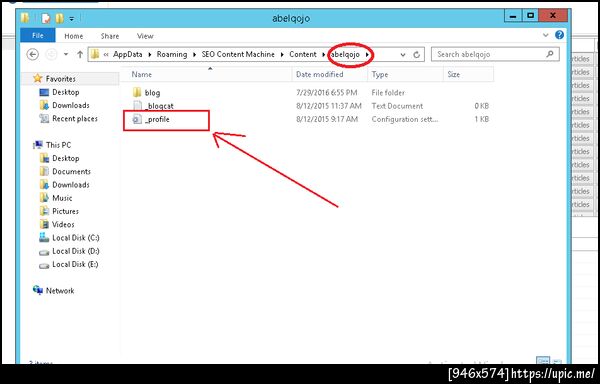Viewport: 600px width, 384px height.
Task: Open the View ribbon tab
Action: [x=145, y=36]
